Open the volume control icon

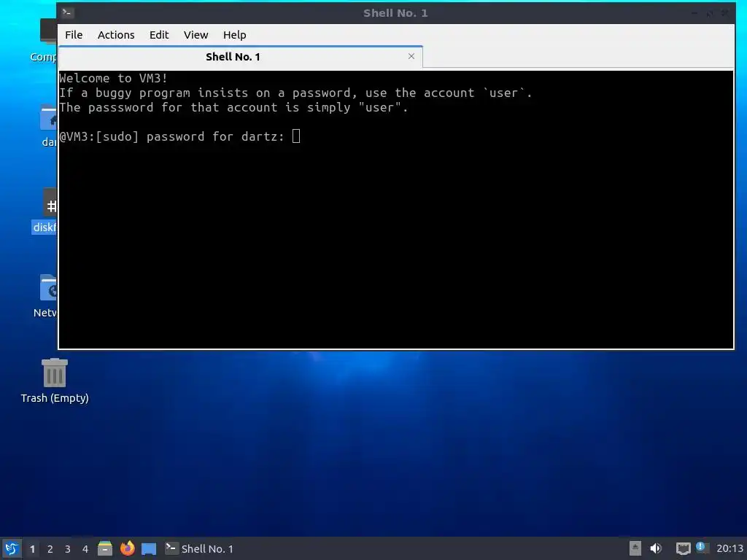tap(656, 548)
